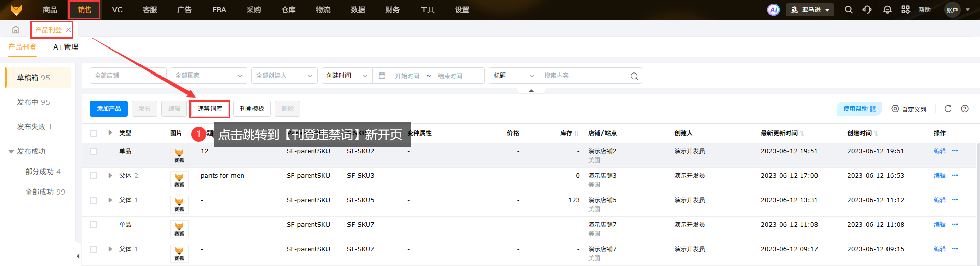Collapse the 发布成功 tree group
The image size is (980, 266).
point(11,152)
